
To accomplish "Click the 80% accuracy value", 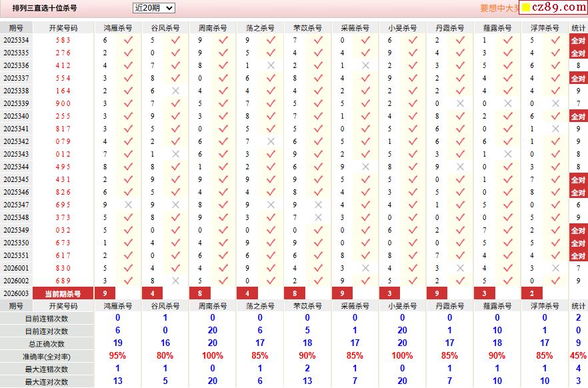I will click(x=165, y=355).
